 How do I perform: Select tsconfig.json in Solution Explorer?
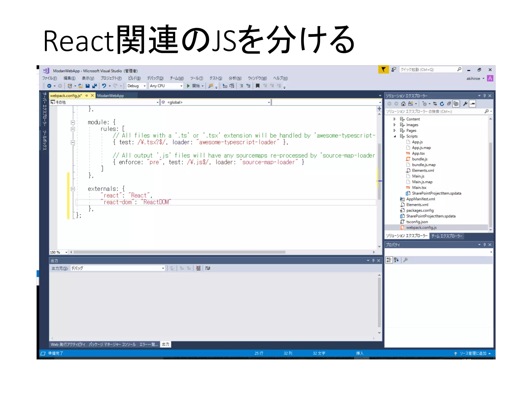[x=417, y=222]
